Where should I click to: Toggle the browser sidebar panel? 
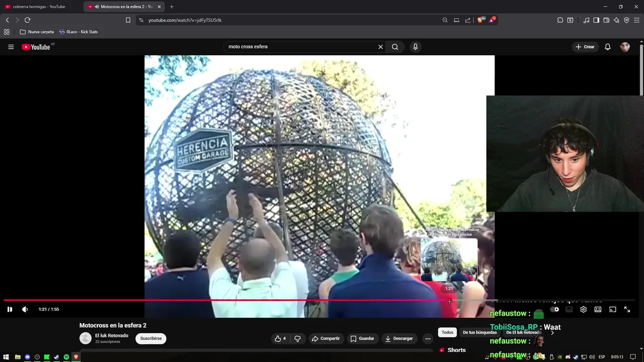point(596,20)
